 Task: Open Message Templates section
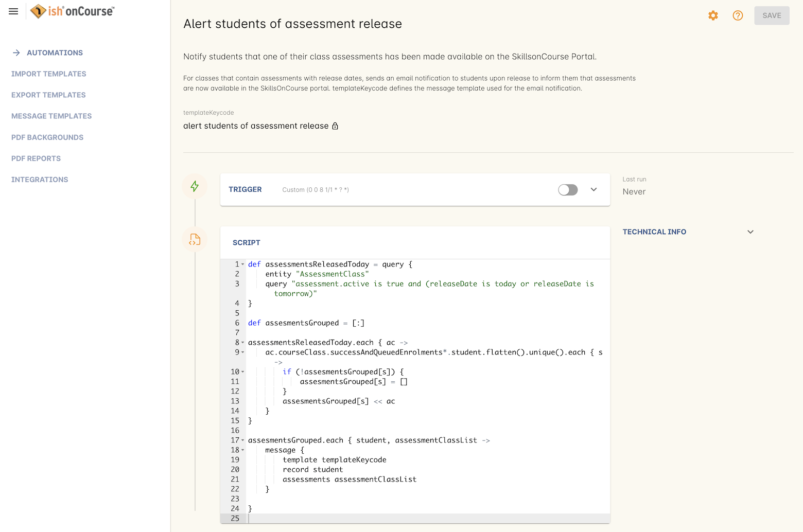coord(51,116)
